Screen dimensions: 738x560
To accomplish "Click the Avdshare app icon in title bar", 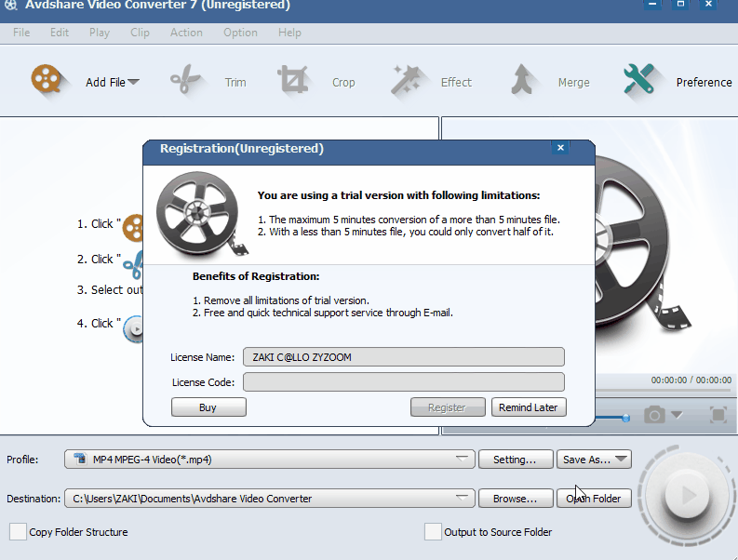I will tap(10, 6).
